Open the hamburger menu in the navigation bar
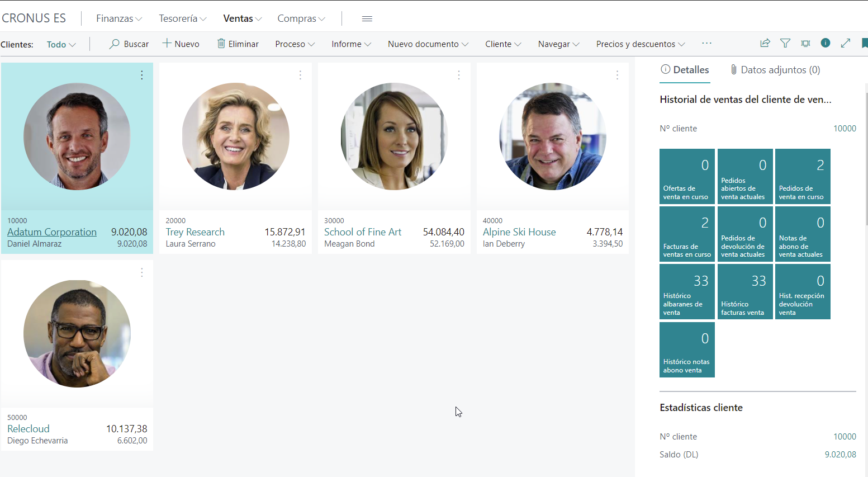The width and height of the screenshot is (868, 477). tap(367, 18)
